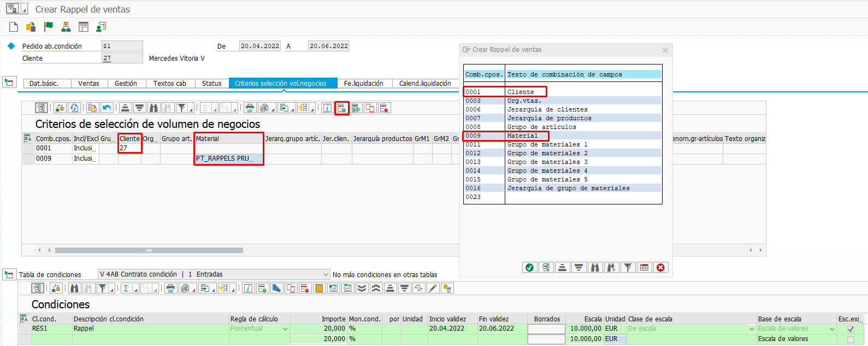The width and height of the screenshot is (868, 346).
Task: Switch to the Ventas tab
Action: click(88, 84)
